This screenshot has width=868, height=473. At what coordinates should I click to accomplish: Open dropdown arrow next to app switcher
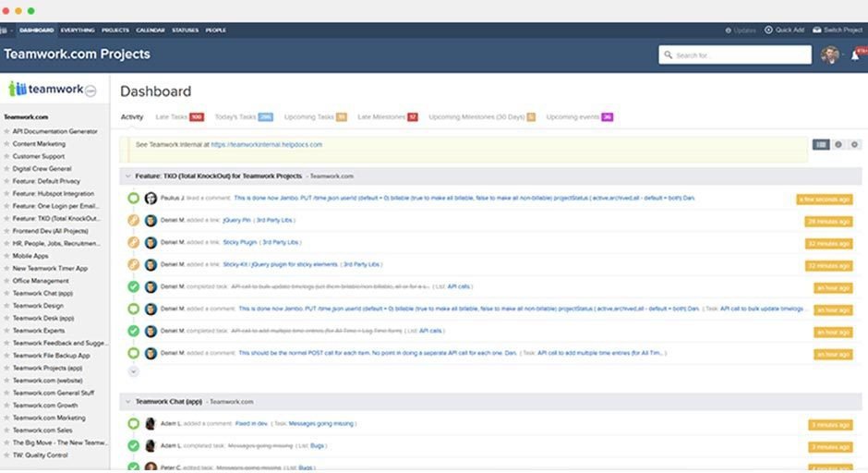point(11,30)
